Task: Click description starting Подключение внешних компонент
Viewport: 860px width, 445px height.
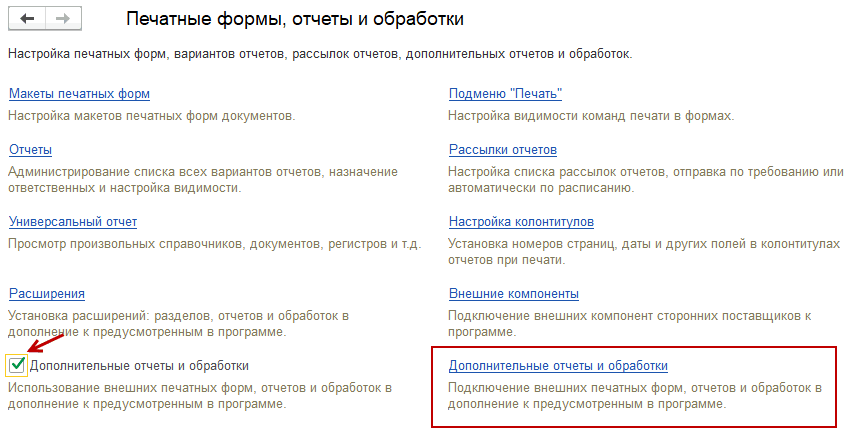Action: 629,324
